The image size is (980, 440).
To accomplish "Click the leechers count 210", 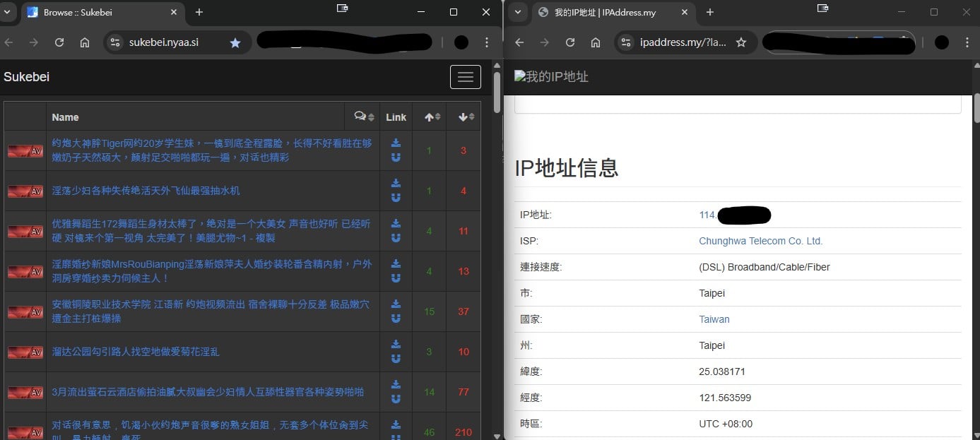I will coord(464,432).
